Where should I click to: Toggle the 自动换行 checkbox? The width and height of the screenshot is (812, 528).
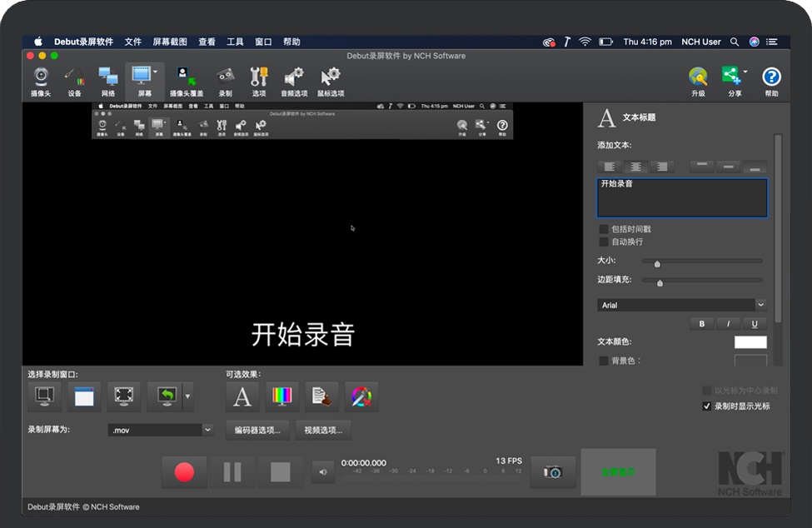604,242
